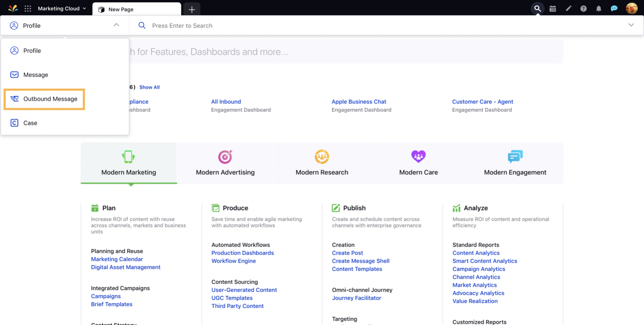Open Workflow Engine link
The image size is (644, 325).
tap(233, 261)
